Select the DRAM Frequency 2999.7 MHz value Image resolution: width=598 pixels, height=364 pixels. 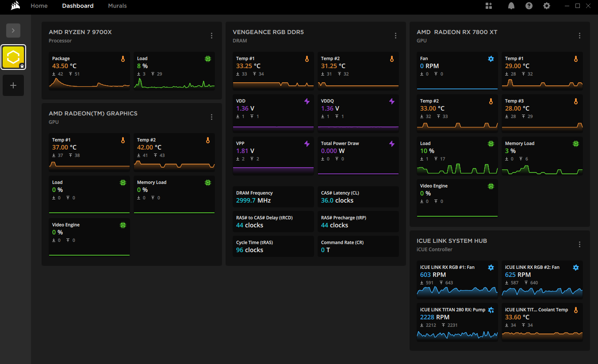[253, 200]
